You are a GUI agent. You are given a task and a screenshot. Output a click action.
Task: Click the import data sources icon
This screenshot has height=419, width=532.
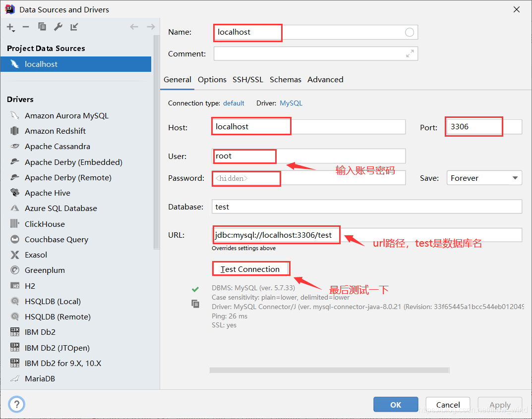(74, 27)
